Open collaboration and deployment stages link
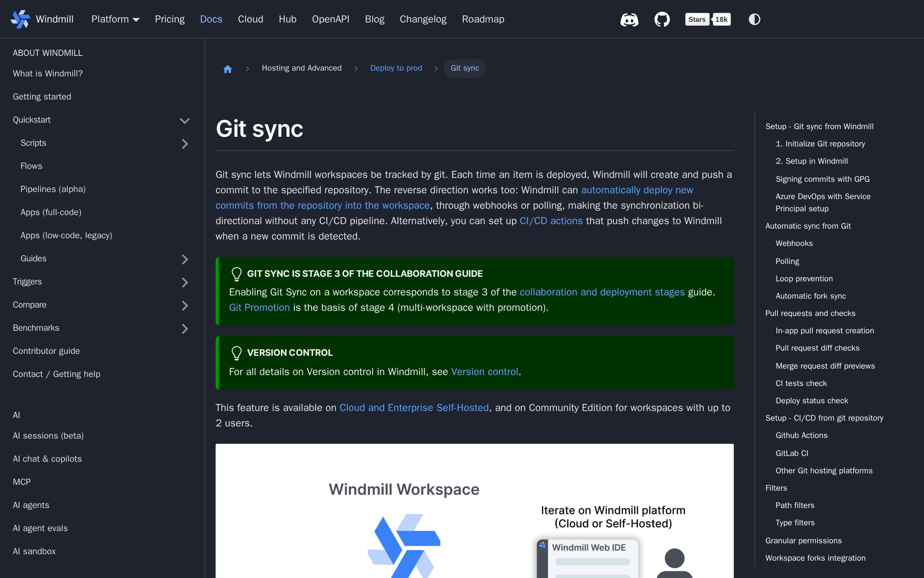Image resolution: width=924 pixels, height=578 pixels. coord(602,292)
